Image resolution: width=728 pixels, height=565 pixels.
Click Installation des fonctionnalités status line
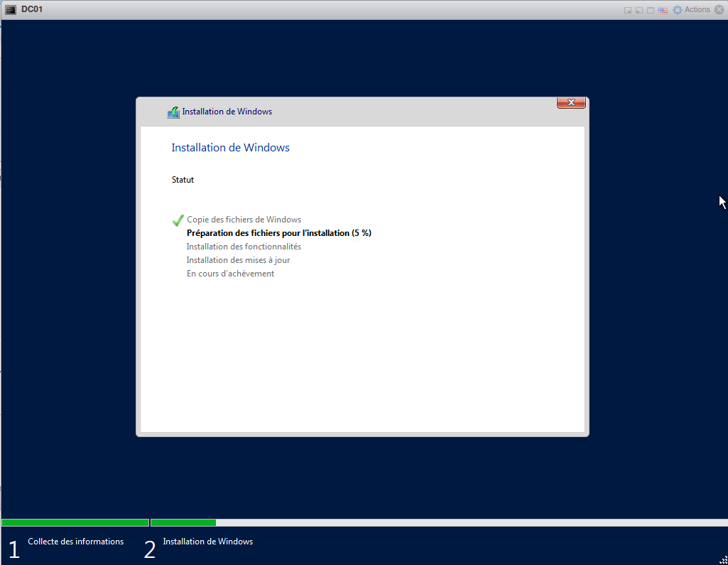pyautogui.click(x=244, y=247)
